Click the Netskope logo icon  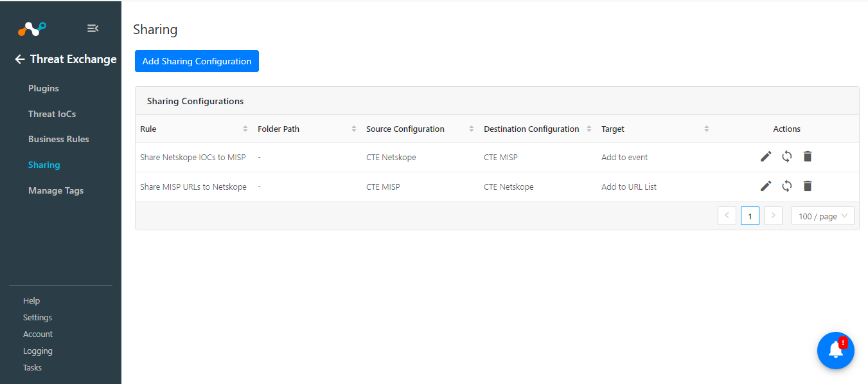click(x=32, y=28)
